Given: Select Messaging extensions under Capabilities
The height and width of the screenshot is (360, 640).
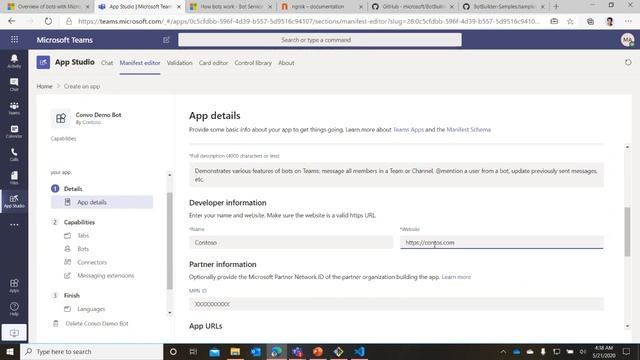Looking at the screenshot, I should 105,276.
